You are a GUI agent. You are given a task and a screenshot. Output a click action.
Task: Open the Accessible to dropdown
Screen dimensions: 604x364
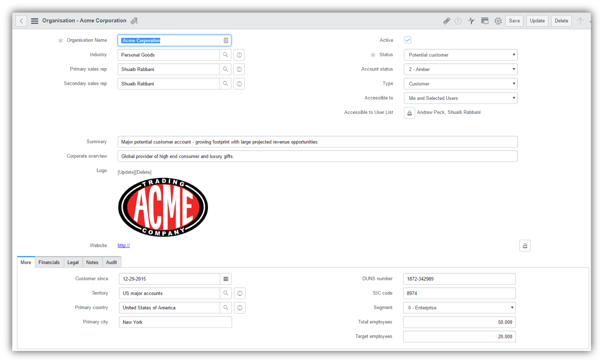tap(460, 98)
